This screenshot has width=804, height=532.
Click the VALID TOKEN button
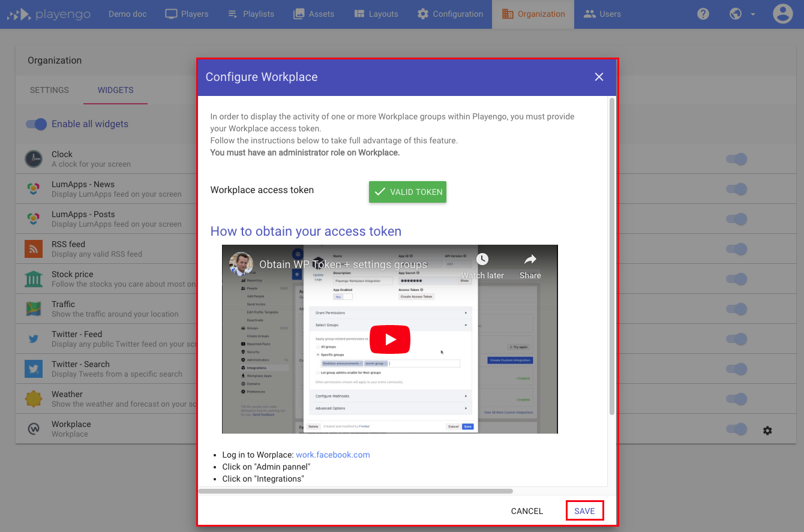pos(407,192)
